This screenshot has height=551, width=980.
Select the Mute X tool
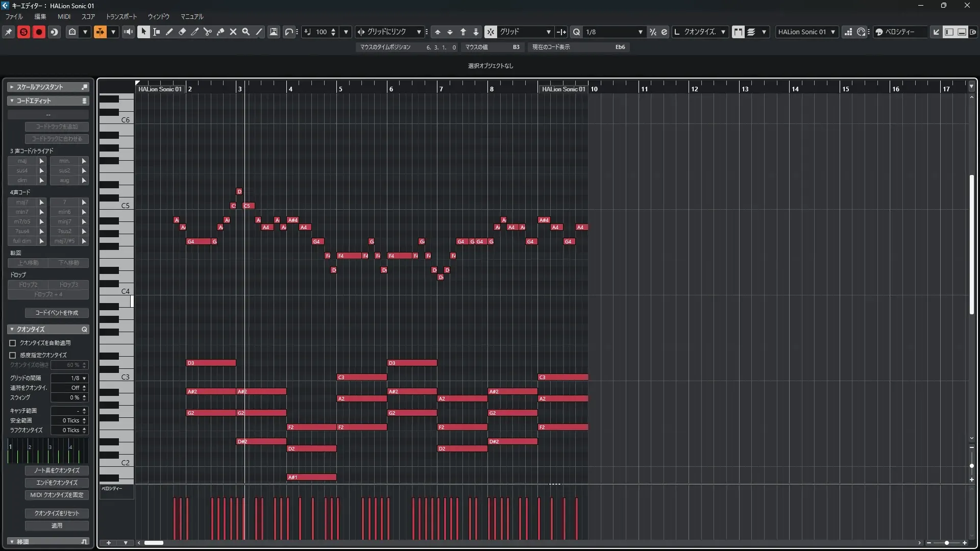233,32
